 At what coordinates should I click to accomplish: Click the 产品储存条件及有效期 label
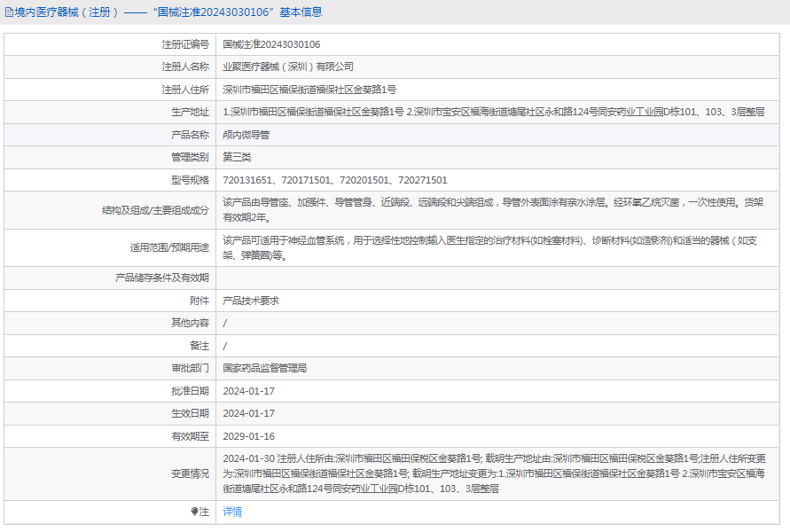click(162, 278)
